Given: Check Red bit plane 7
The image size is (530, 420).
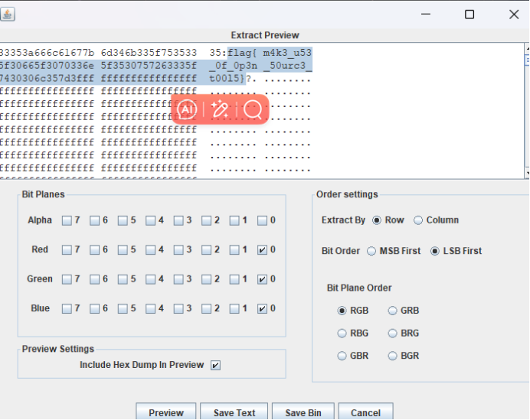Looking at the screenshot, I should (67, 250).
